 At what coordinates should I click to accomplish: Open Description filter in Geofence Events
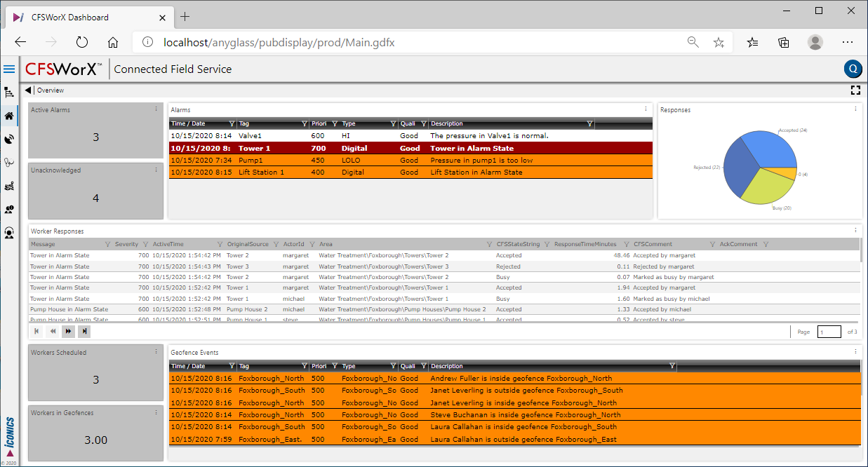tap(672, 366)
